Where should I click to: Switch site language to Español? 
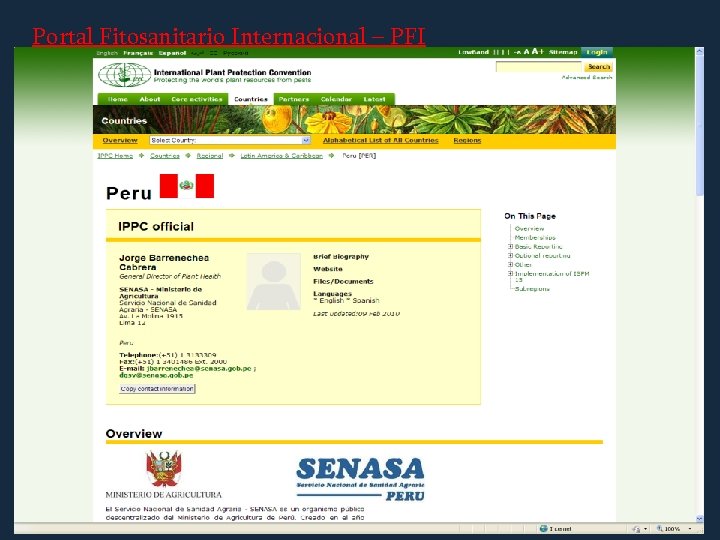click(x=172, y=53)
